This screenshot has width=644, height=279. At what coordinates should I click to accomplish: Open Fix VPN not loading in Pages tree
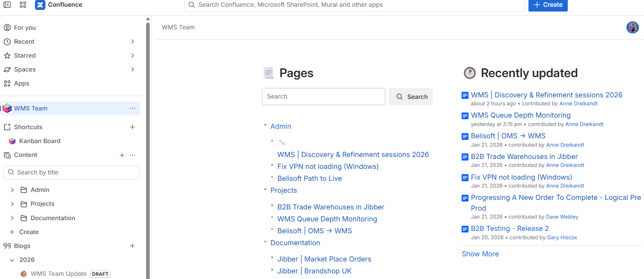coord(328,167)
